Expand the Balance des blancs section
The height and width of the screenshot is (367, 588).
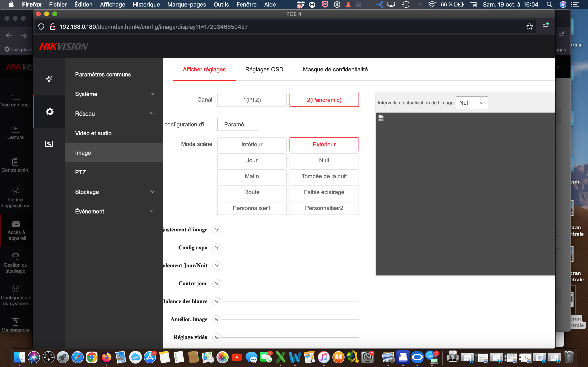coord(217,302)
